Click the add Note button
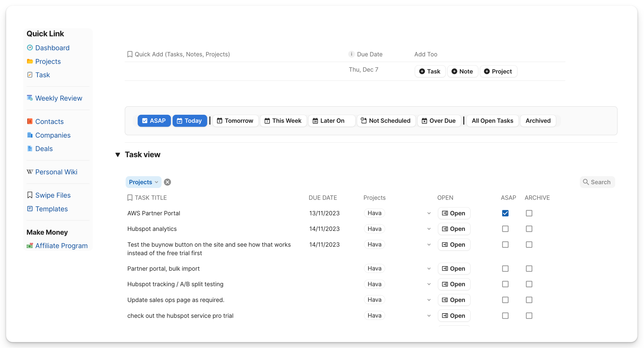Screen dimensions: 644x348 462,72
